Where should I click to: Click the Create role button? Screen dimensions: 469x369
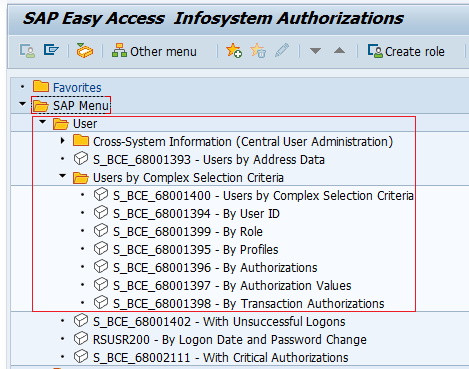(x=406, y=52)
